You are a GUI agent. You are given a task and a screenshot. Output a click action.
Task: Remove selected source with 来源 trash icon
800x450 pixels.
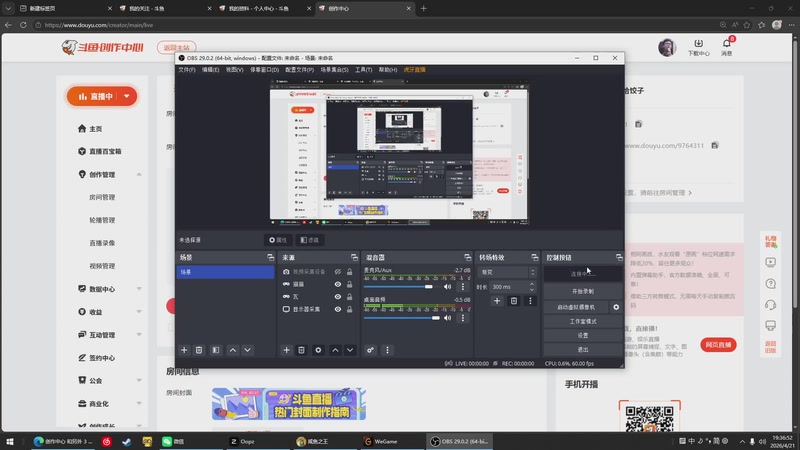click(x=302, y=350)
